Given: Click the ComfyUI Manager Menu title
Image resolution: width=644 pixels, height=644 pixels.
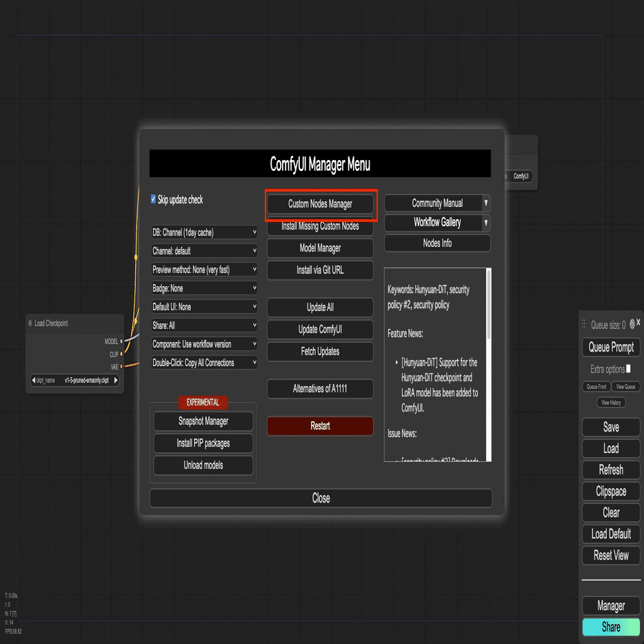Looking at the screenshot, I should point(320,164).
